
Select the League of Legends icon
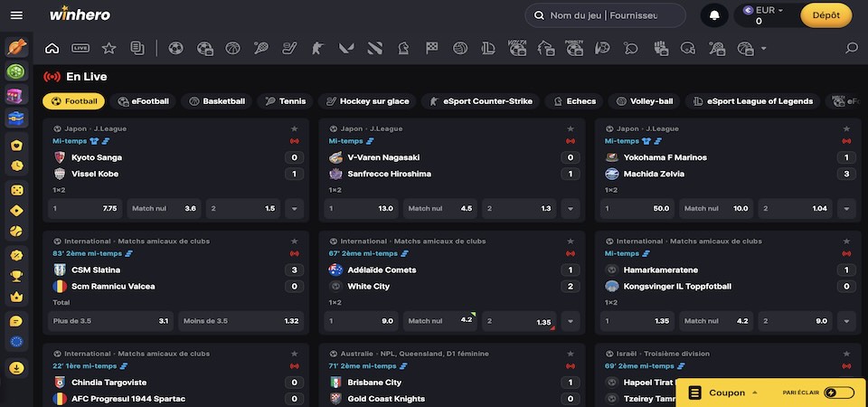pyautogui.click(x=488, y=48)
